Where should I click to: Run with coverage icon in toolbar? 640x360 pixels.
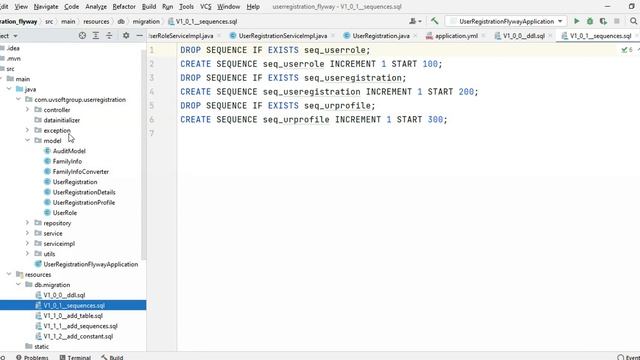(x=603, y=21)
